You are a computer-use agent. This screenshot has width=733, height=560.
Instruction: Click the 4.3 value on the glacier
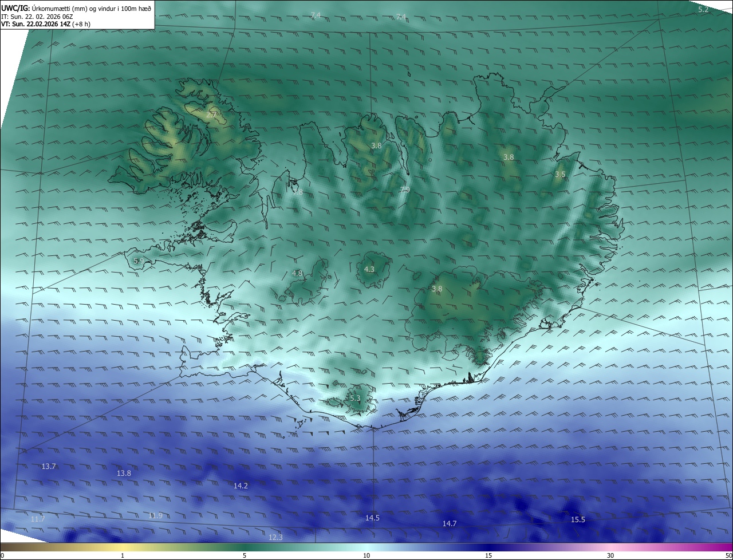point(369,269)
